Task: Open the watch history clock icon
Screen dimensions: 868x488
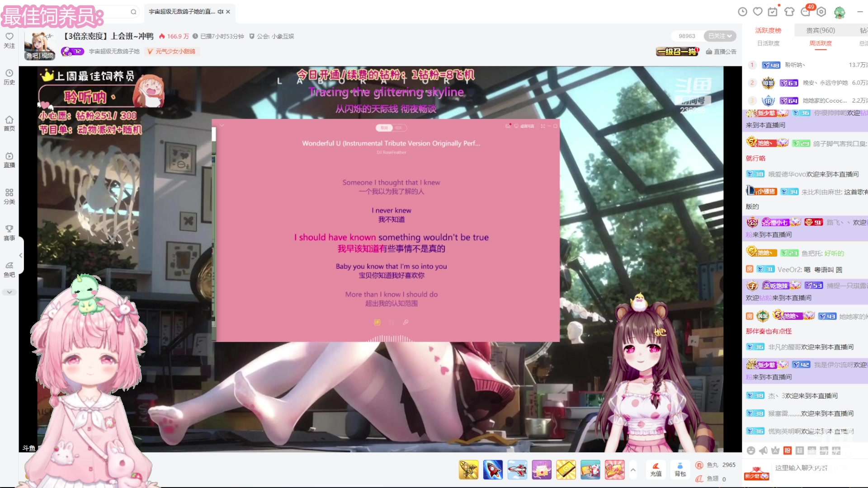Action: 742,12
